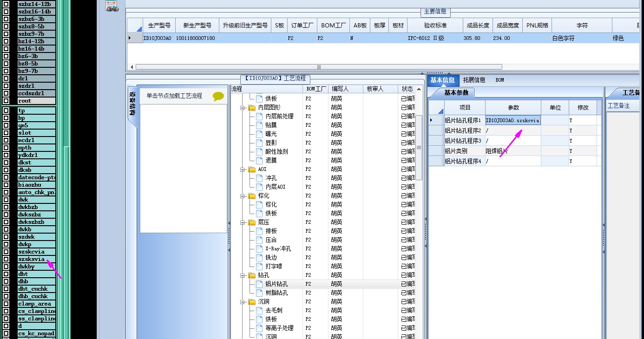
Task: Toggle the checkbox for layer rout
Action: click(6, 101)
